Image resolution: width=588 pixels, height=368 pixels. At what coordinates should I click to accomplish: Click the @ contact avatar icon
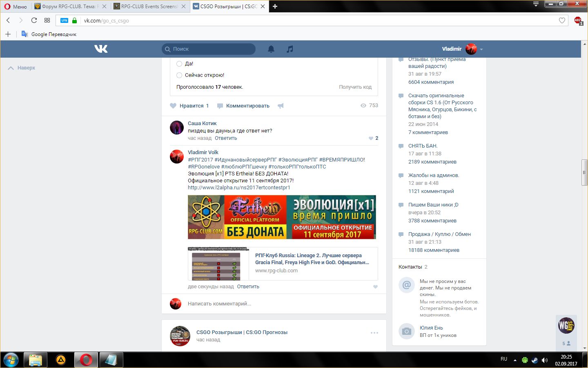tap(406, 285)
